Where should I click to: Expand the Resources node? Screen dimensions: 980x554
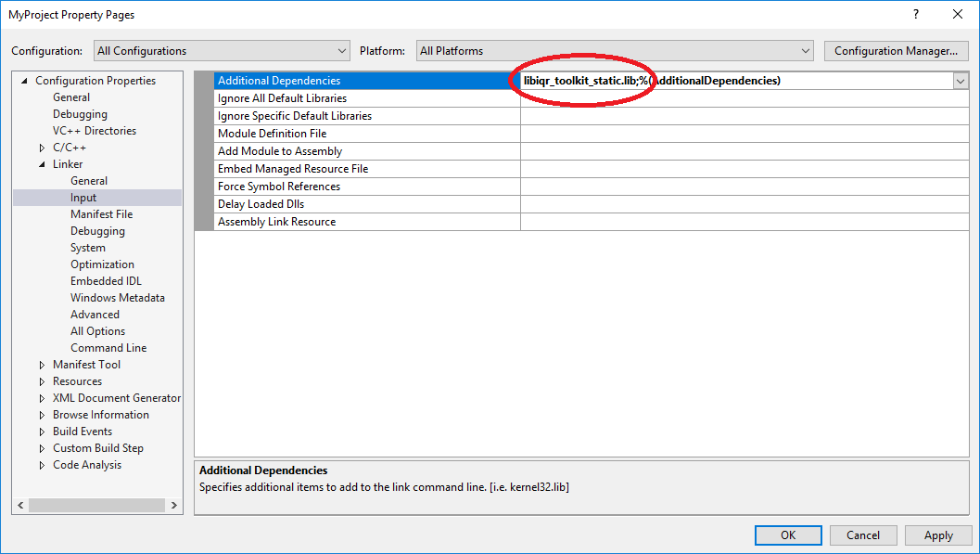point(41,380)
